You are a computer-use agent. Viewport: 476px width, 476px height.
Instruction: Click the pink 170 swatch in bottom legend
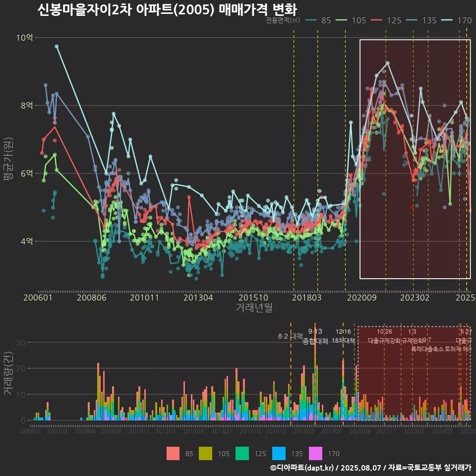315,454
